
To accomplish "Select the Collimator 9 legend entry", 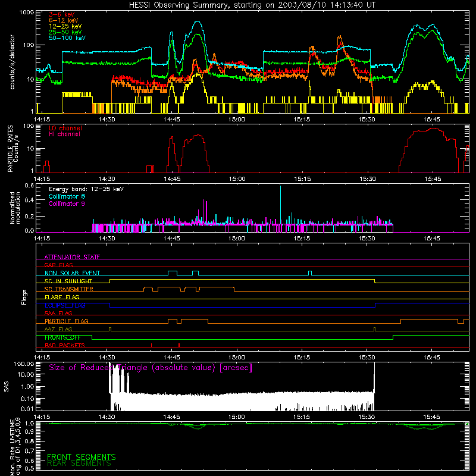I will [67, 203].
